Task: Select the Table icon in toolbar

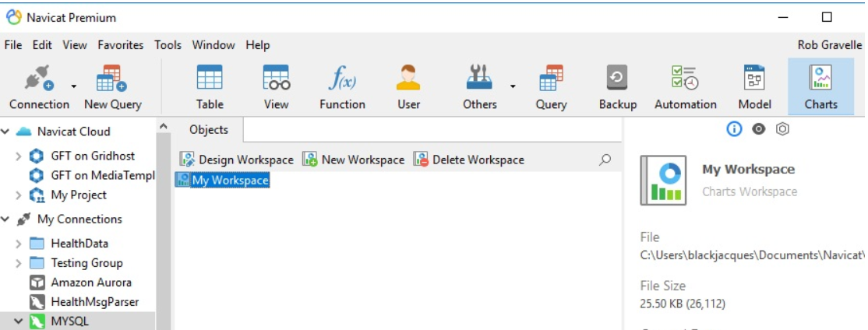Action: pos(210,78)
